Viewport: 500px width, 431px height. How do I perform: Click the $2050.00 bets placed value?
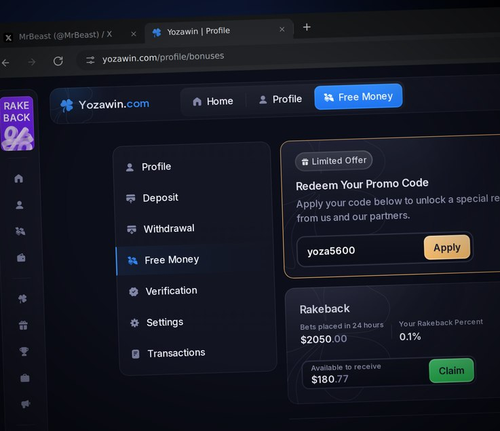tap(324, 339)
